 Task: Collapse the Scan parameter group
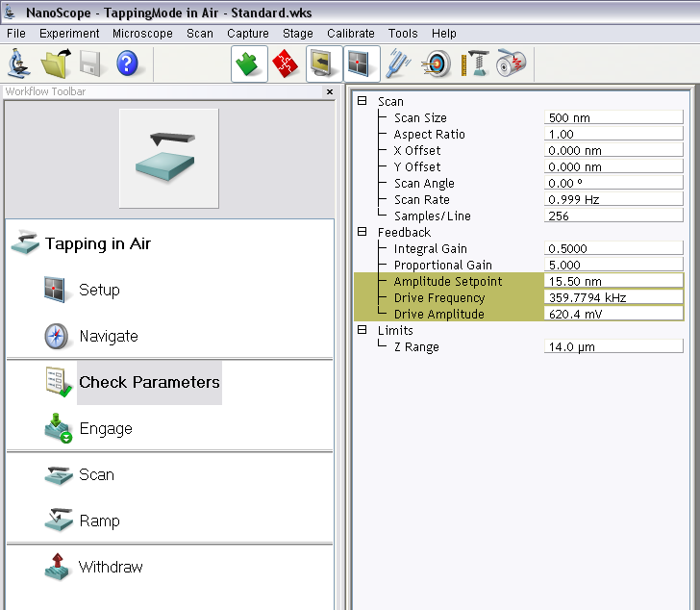(362, 101)
